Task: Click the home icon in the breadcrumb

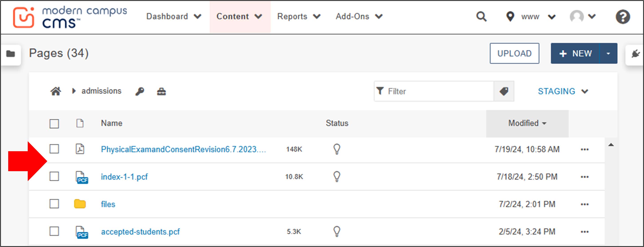Action: (56, 91)
